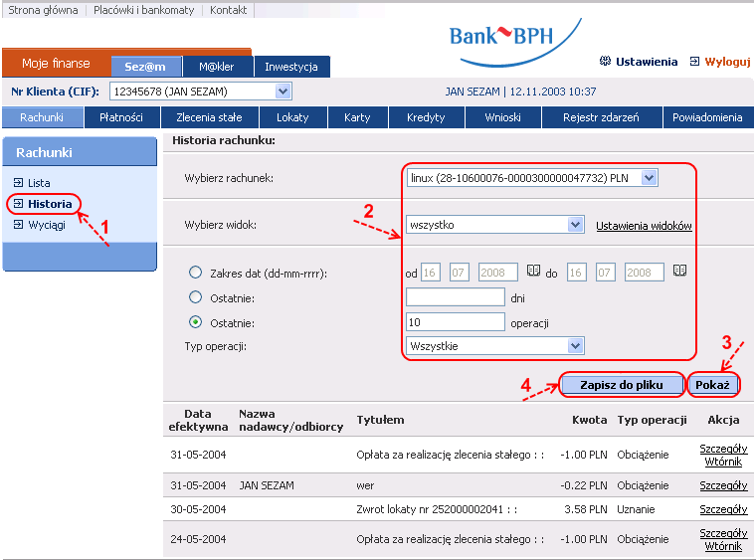Click the 'do' month field
Screen dimensions: 756x560
pyautogui.click(x=605, y=273)
